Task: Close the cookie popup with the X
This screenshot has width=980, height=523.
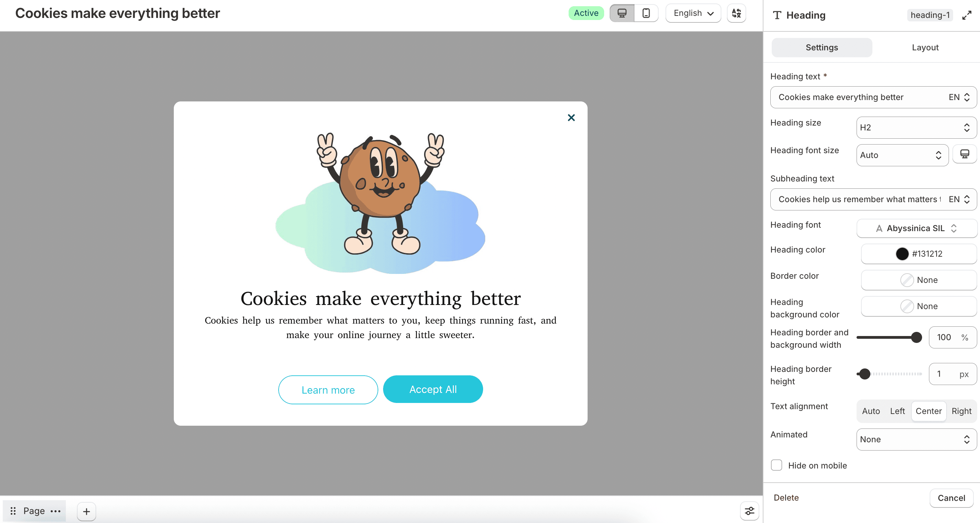Action: tap(571, 118)
